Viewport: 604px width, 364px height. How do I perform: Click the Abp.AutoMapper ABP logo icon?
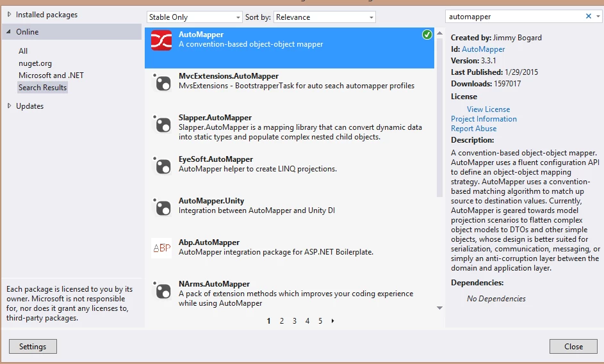point(162,248)
